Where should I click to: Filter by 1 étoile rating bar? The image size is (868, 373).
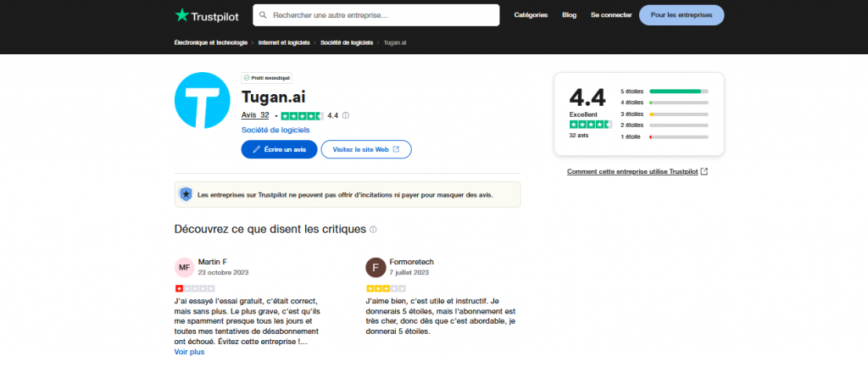pyautogui.click(x=665, y=136)
